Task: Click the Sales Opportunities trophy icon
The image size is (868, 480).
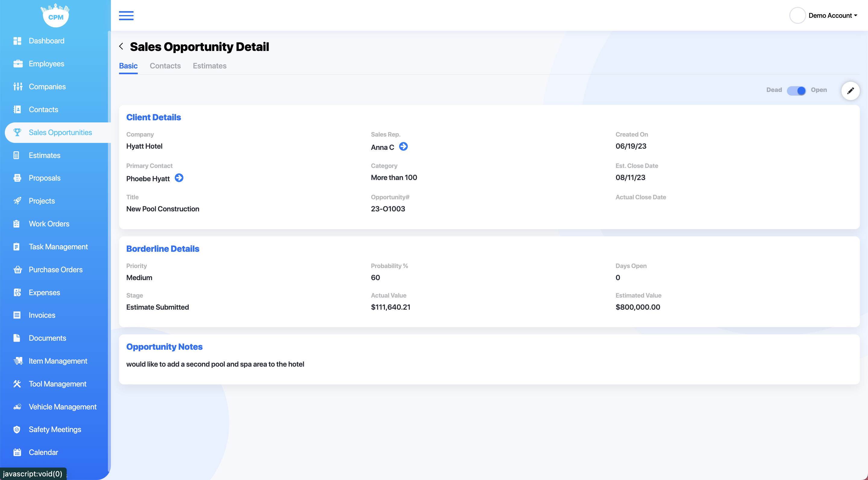Action: [17, 132]
